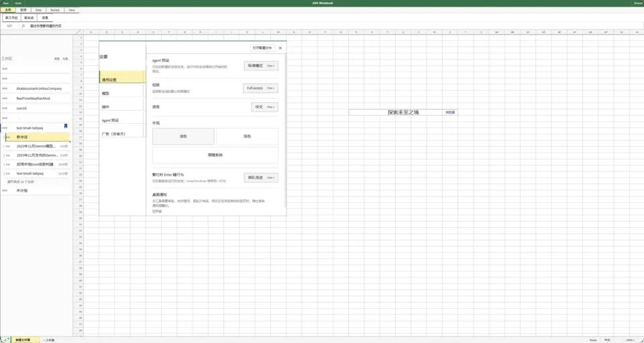This screenshot has height=343, width=644.
Task: Close the settings dialog with the X
Action: coord(280,48)
